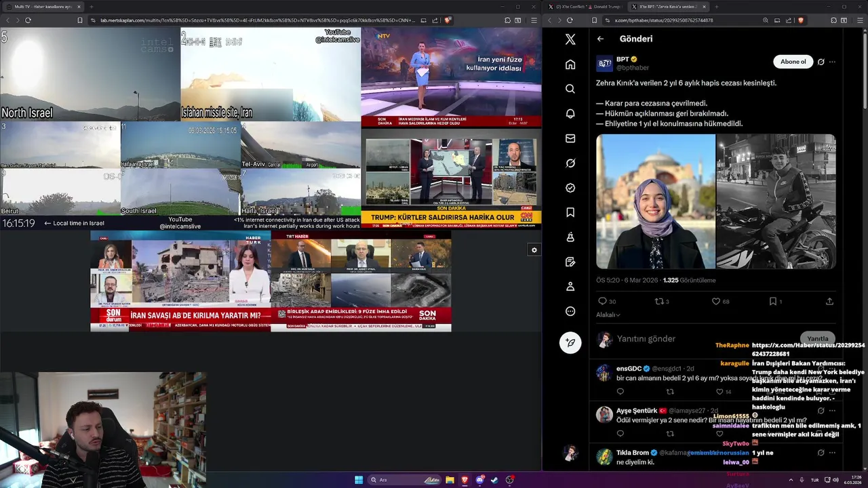
Task: Open the notepad-with-pencil icon in X sidebar
Action: pyautogui.click(x=570, y=262)
